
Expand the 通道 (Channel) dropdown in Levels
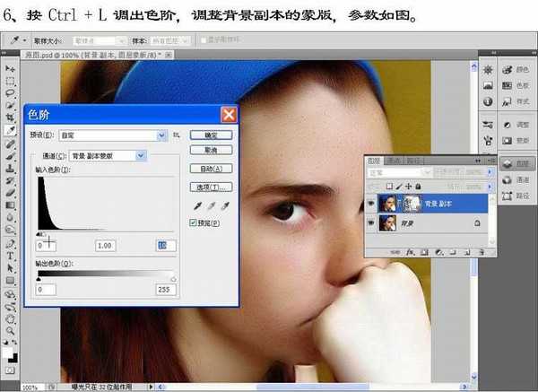(x=142, y=155)
